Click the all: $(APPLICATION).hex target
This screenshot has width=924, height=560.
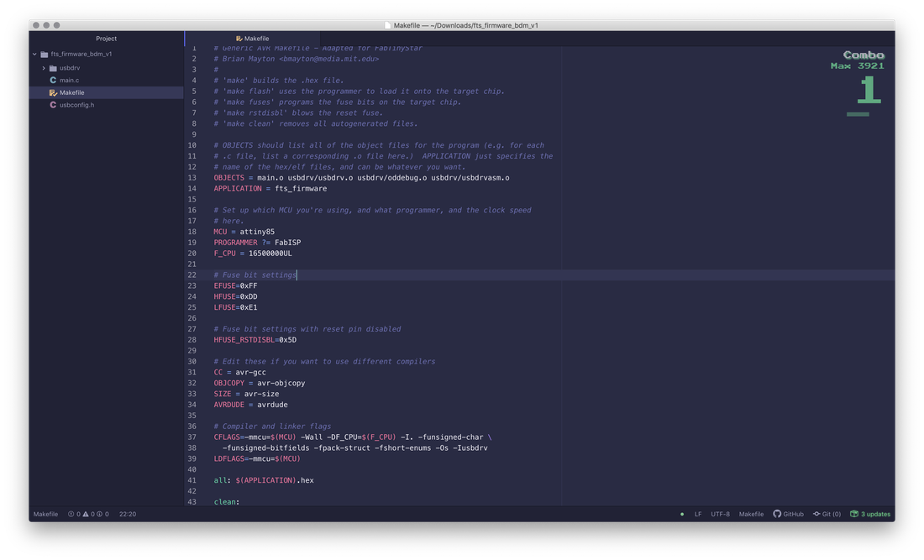click(264, 480)
